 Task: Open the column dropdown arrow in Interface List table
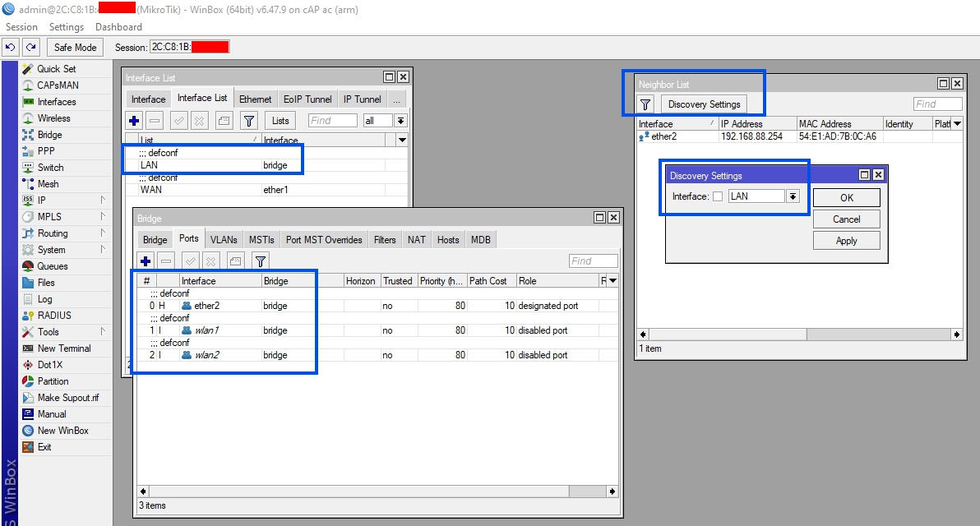point(402,140)
